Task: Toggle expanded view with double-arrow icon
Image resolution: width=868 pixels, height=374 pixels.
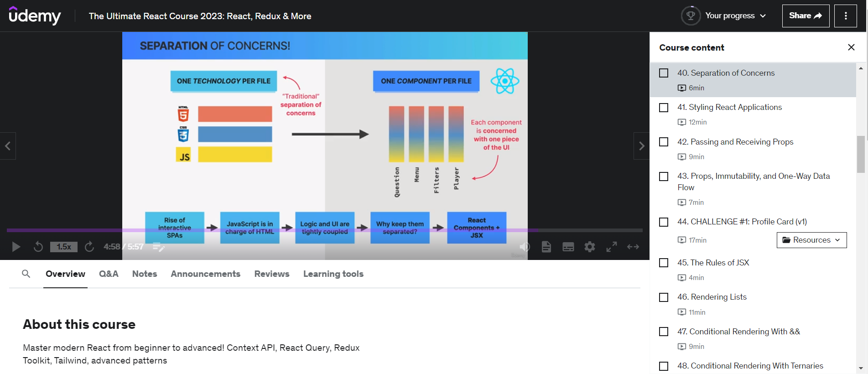Action: tap(633, 247)
